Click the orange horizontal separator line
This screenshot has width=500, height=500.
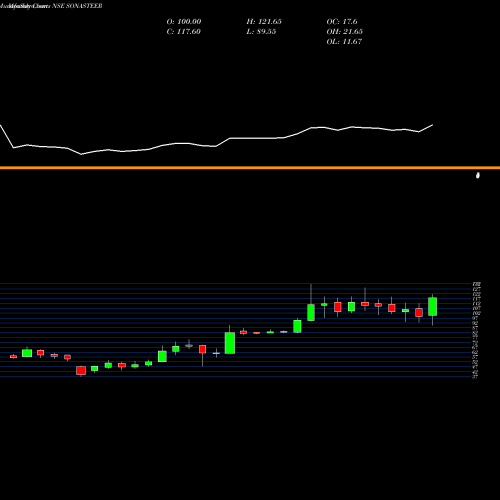(250, 168)
